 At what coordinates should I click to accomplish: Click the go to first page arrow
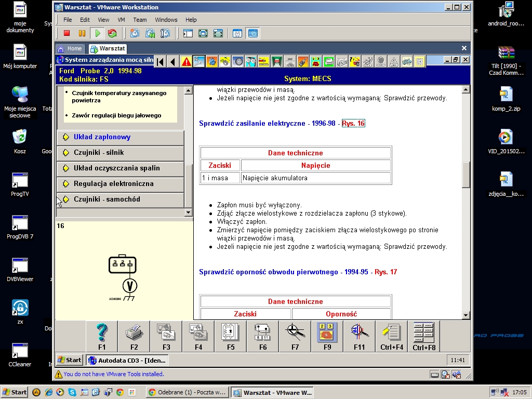click(x=161, y=62)
